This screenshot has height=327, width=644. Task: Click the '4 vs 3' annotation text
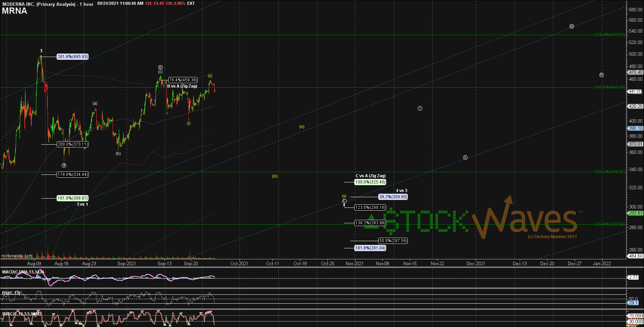pyautogui.click(x=402, y=191)
